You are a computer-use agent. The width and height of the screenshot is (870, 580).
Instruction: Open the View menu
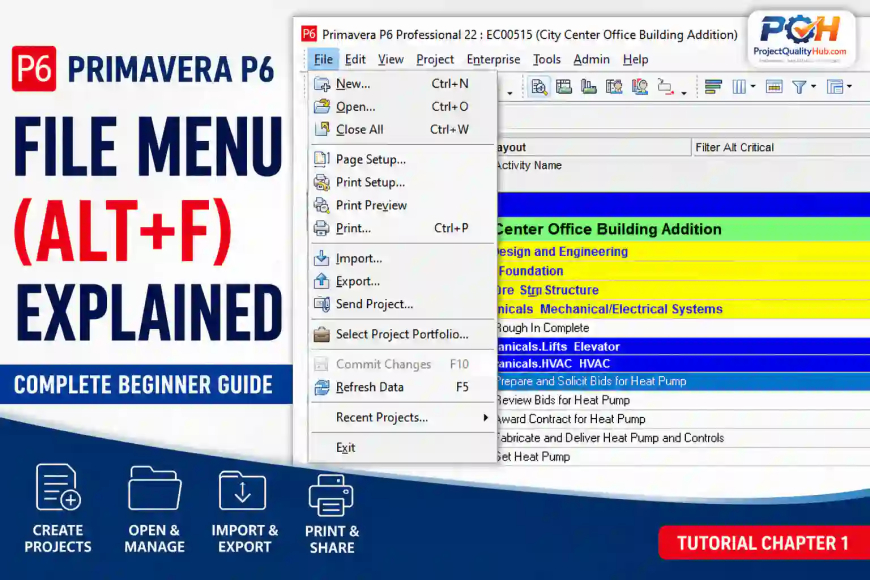coord(391,59)
